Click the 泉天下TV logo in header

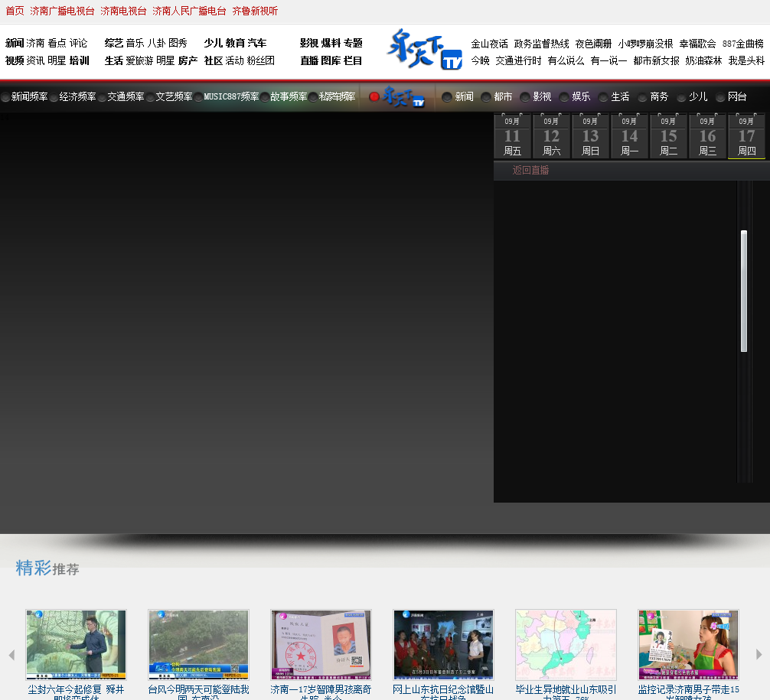[424, 50]
